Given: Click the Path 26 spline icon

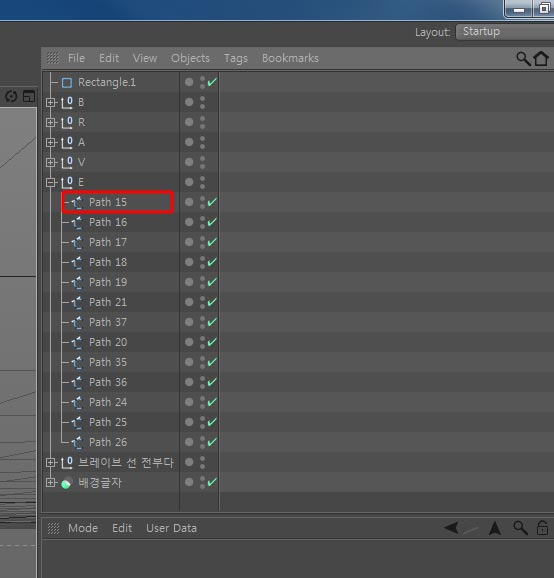Looking at the screenshot, I should [77, 442].
